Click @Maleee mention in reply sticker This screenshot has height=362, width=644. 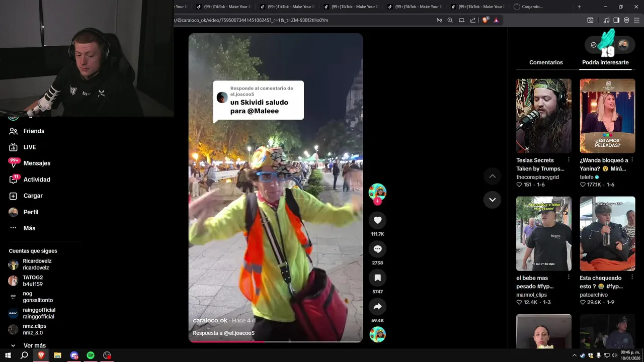click(263, 111)
